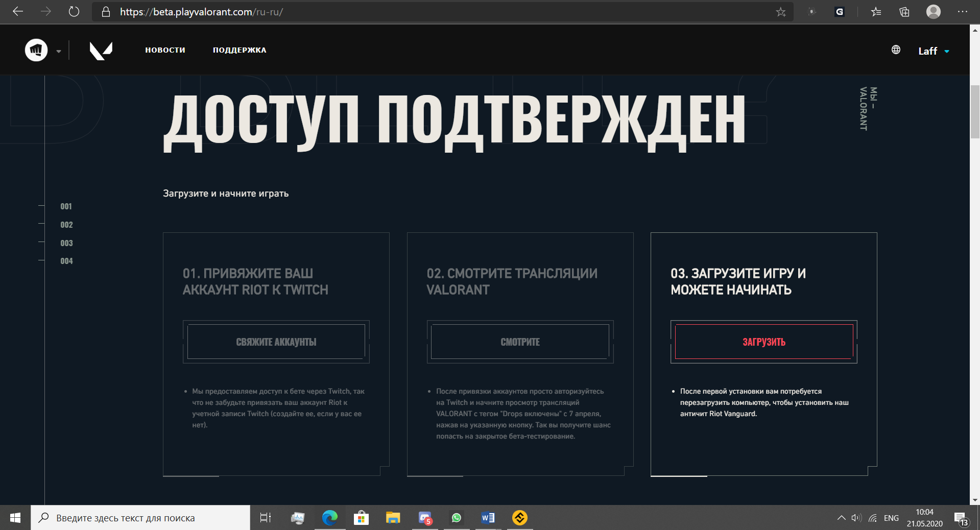Click the dark extension icon in toolbar

[x=811, y=12]
